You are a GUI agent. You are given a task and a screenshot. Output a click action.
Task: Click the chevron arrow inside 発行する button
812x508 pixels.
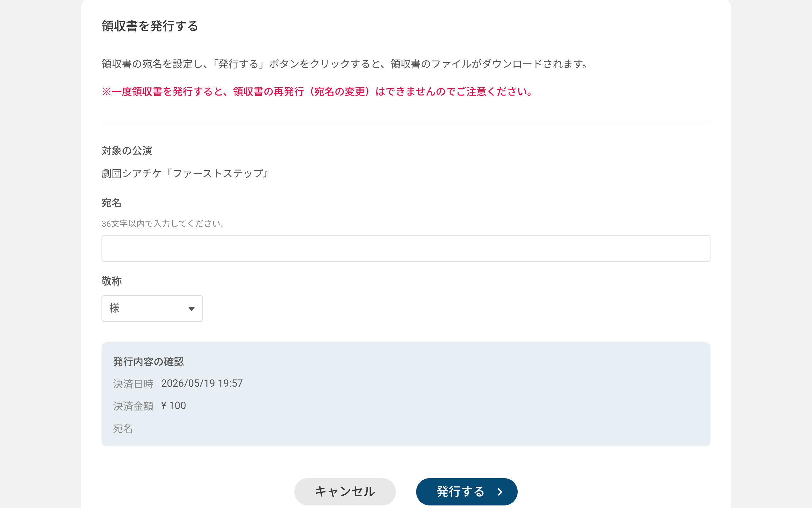[x=500, y=492]
